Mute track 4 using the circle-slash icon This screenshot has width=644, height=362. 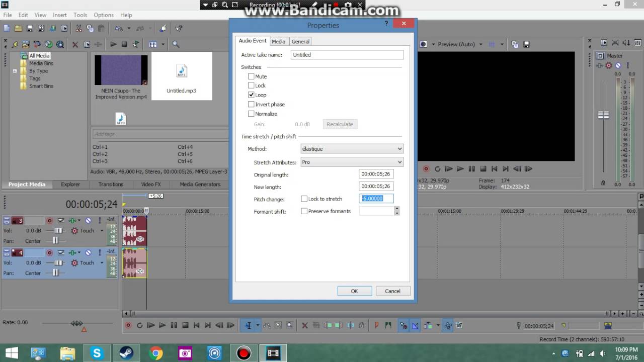[x=88, y=252]
